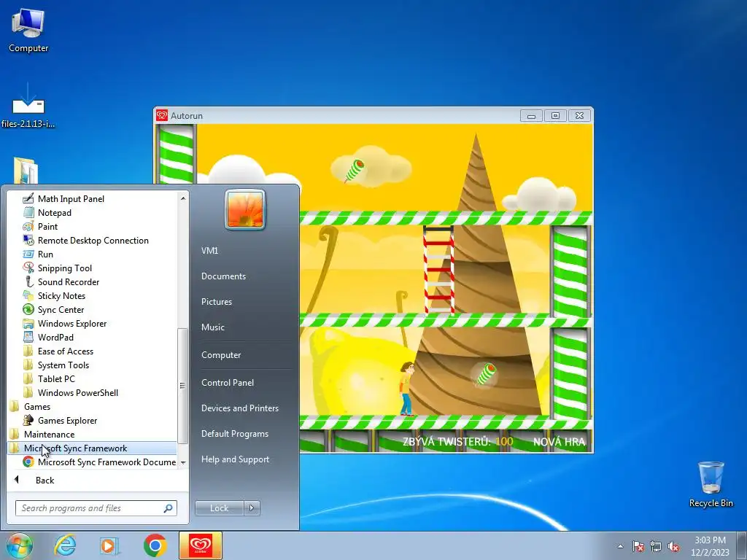
Task: Select the files-2.1.13 installer desktop icon
Action: [28, 105]
